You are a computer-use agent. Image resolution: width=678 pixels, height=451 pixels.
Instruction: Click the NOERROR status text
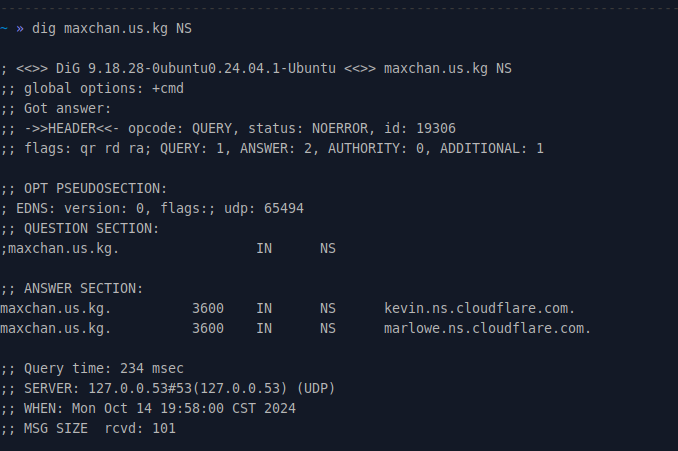click(x=340, y=128)
